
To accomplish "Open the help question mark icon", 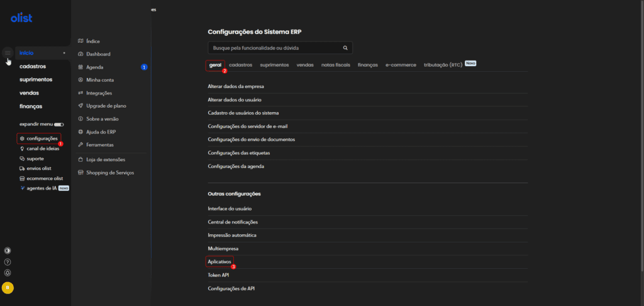I will pyautogui.click(x=8, y=262).
